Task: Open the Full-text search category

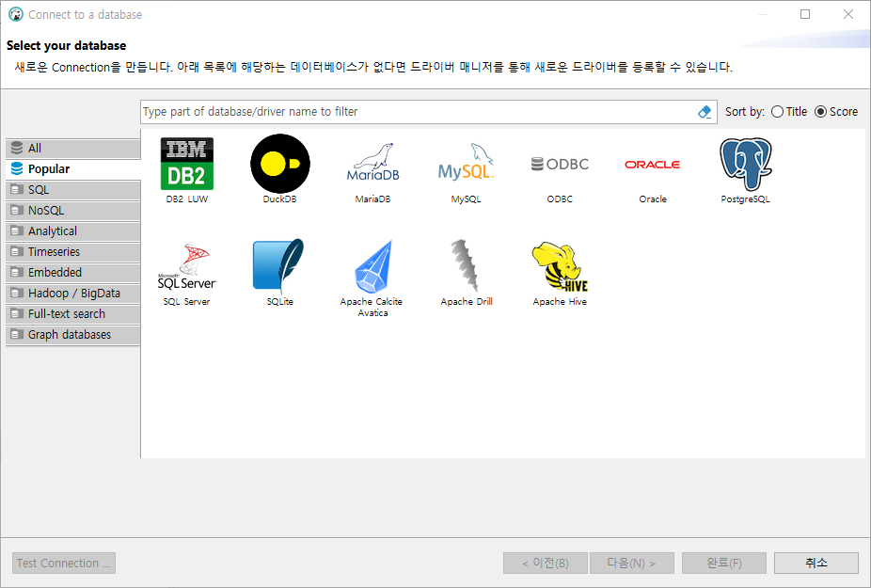Action: 72,314
